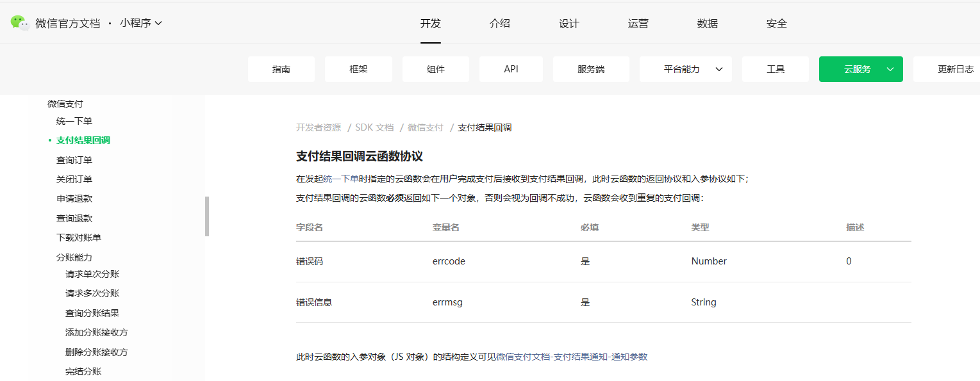
Task: Switch to the 介绍 tab
Action: tap(500, 24)
